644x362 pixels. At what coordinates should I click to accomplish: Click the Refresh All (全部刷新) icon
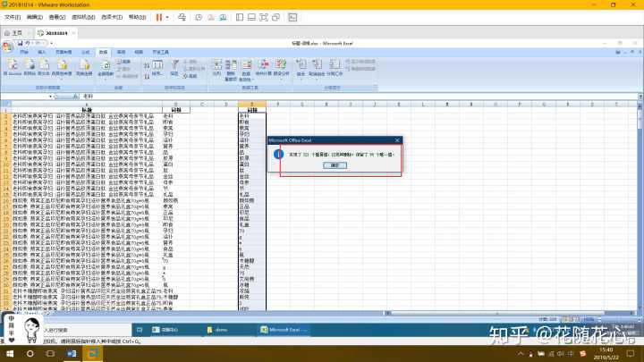(x=106, y=68)
